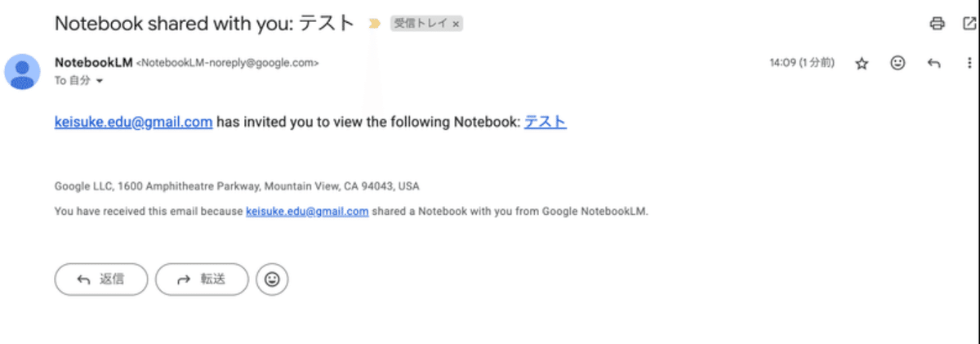
Task: Click the NotebookLM sender name
Action: click(93, 62)
